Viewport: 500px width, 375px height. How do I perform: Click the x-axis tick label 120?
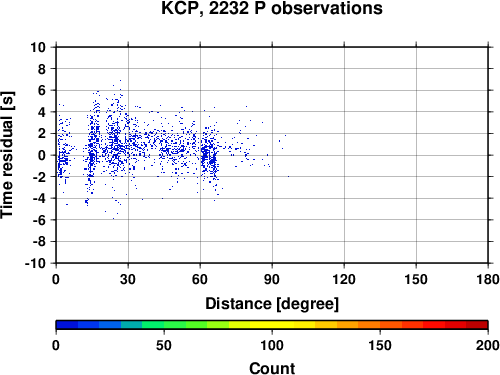[x=344, y=279]
